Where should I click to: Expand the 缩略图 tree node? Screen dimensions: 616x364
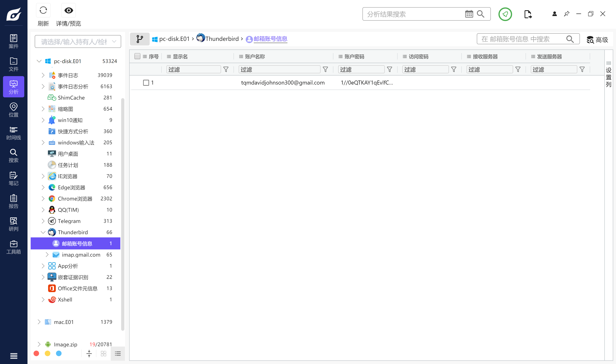tap(43, 109)
